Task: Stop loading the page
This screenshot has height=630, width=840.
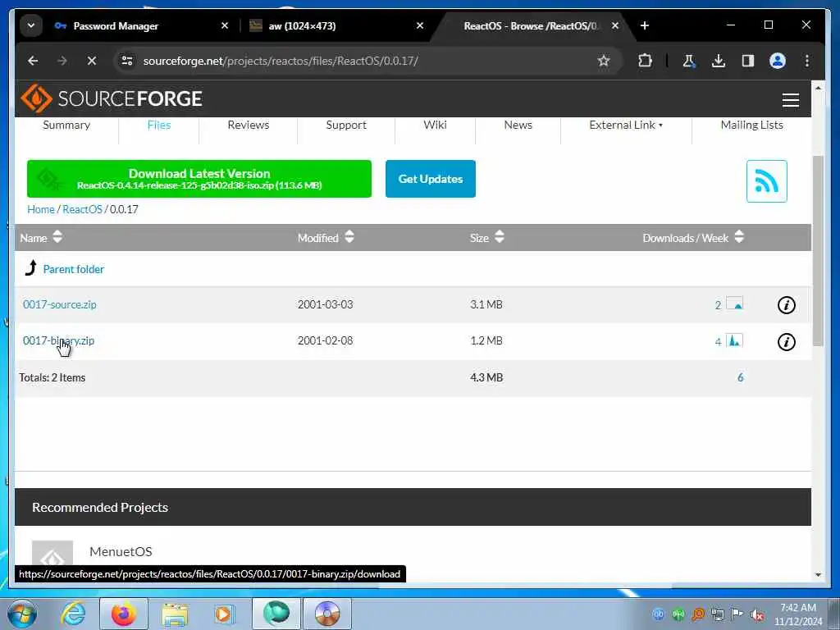Action: pos(92,61)
